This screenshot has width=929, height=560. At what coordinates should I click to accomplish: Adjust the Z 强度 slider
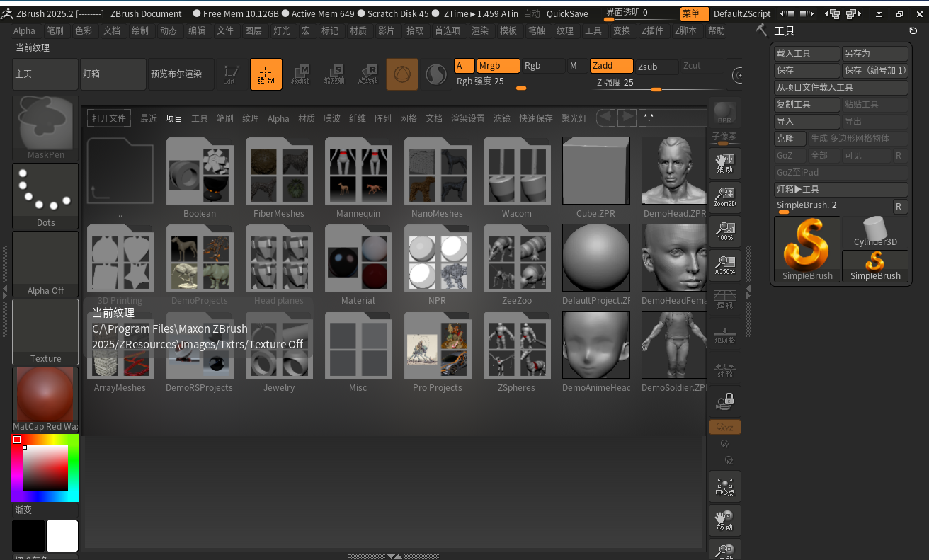coord(656,86)
